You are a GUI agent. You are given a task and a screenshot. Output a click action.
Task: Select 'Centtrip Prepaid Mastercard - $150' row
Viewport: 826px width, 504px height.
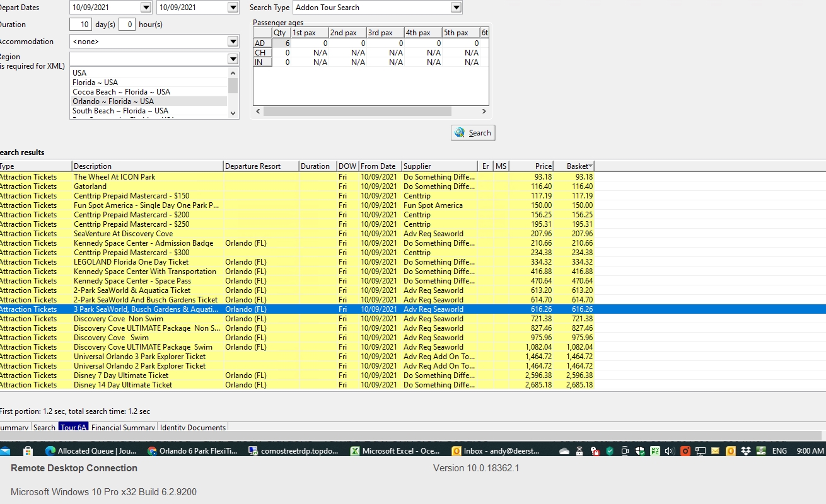[296, 196]
